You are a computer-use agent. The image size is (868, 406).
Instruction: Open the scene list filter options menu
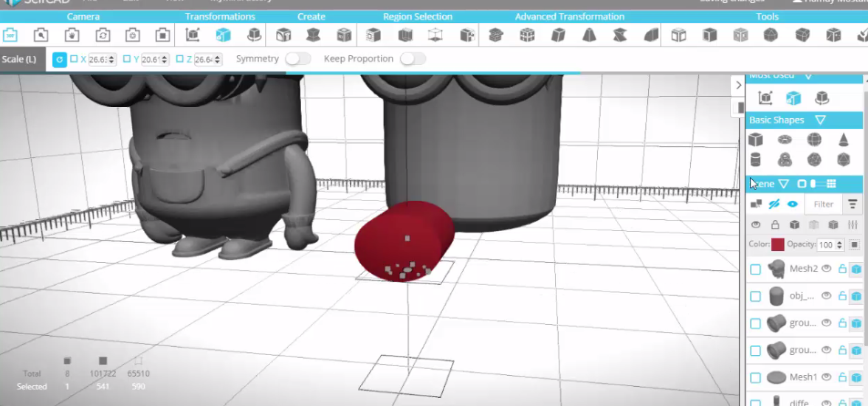click(852, 204)
